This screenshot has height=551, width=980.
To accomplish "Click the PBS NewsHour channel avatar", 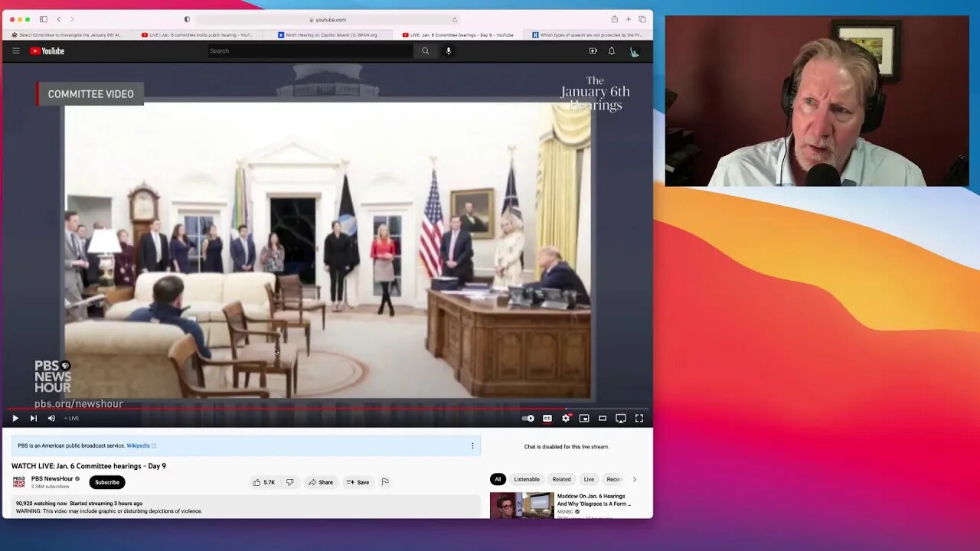I will point(18,482).
